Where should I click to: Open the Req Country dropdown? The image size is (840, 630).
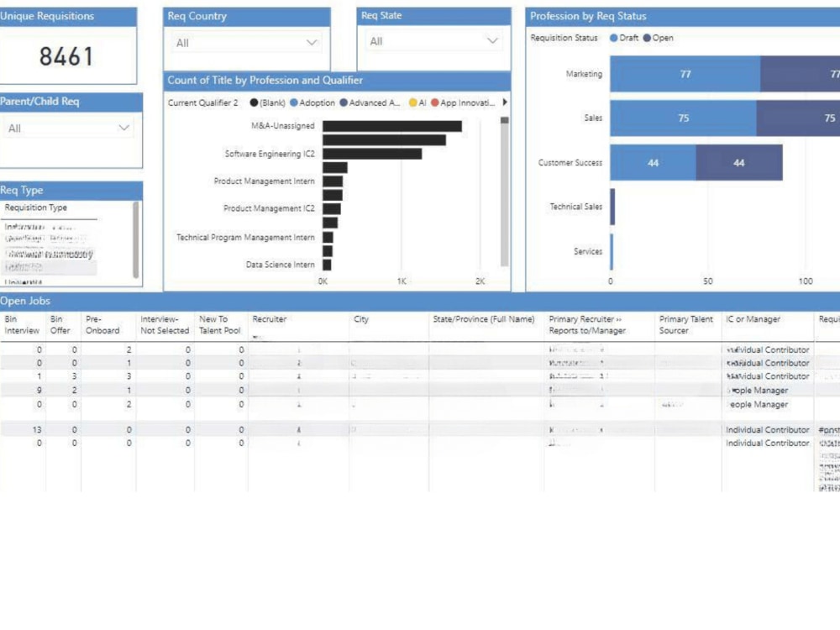click(312, 42)
